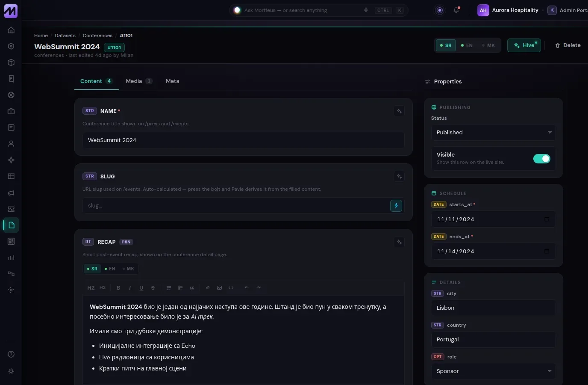Screen dimensions: 588x385
Task: Apply underline formatting in the recap editor
Action: tap(141, 288)
